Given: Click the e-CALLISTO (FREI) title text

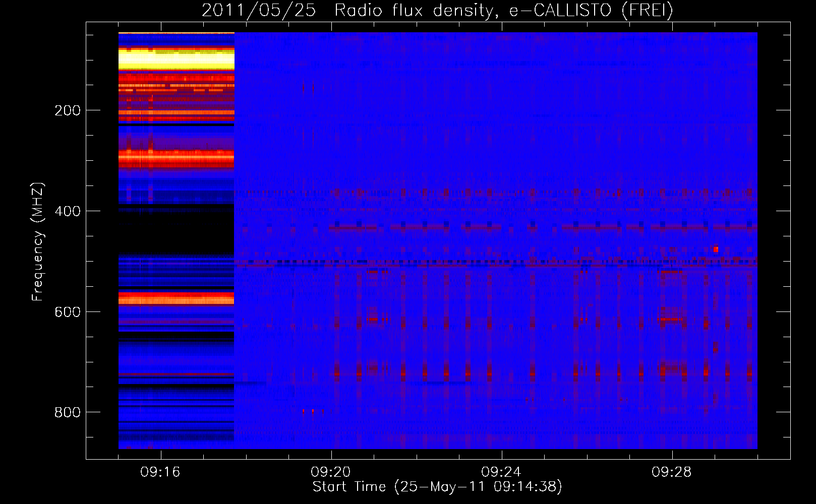Looking at the screenshot, I should (591, 11).
